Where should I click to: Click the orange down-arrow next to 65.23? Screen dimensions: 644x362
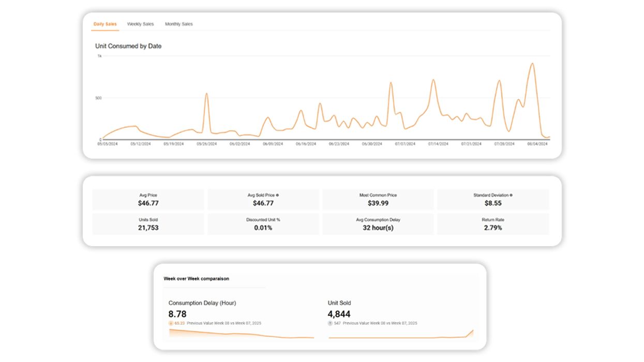coord(171,323)
